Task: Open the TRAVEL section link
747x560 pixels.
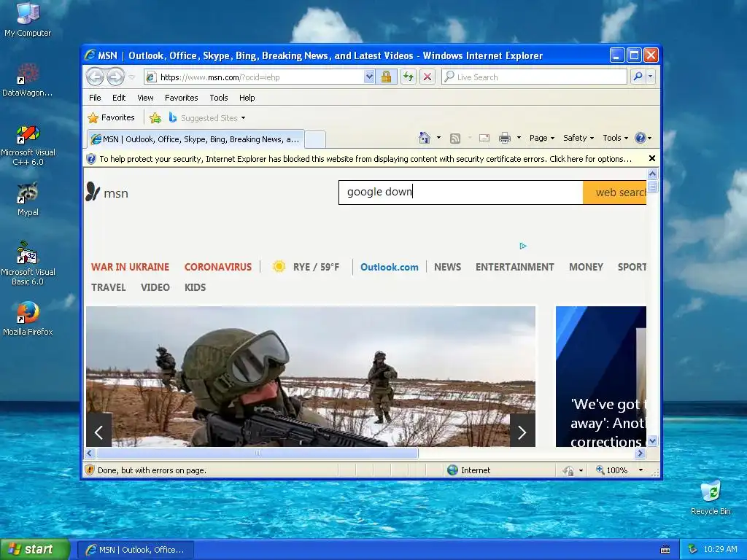Action: click(109, 287)
